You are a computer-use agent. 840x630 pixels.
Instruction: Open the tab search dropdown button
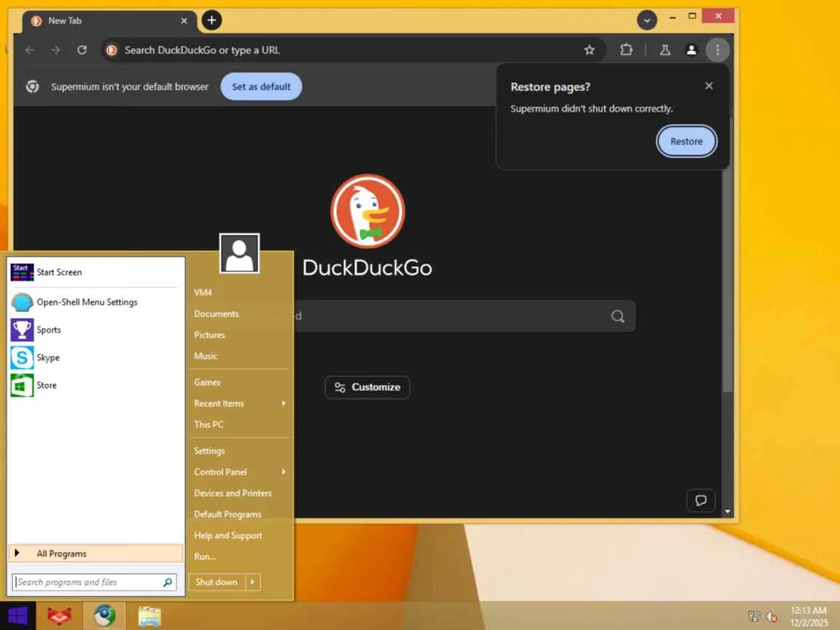click(x=647, y=20)
